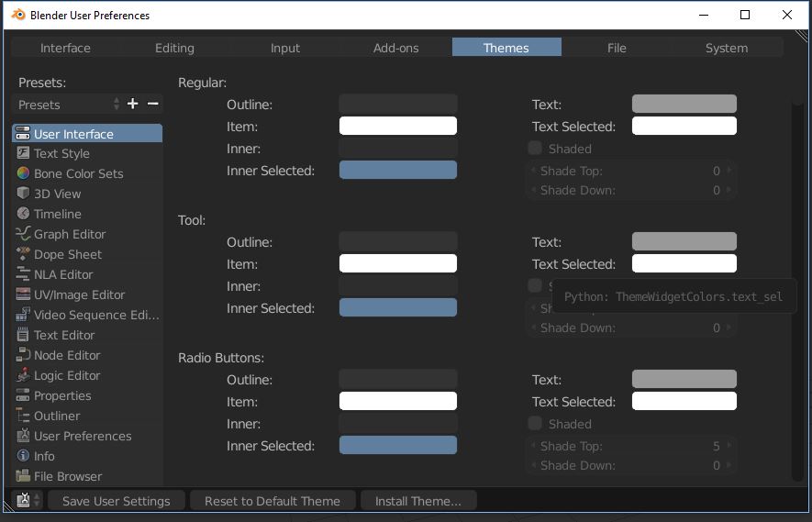Choose the Logic Editor joystick icon
Image resolution: width=812 pixels, height=522 pixels.
pos(23,375)
